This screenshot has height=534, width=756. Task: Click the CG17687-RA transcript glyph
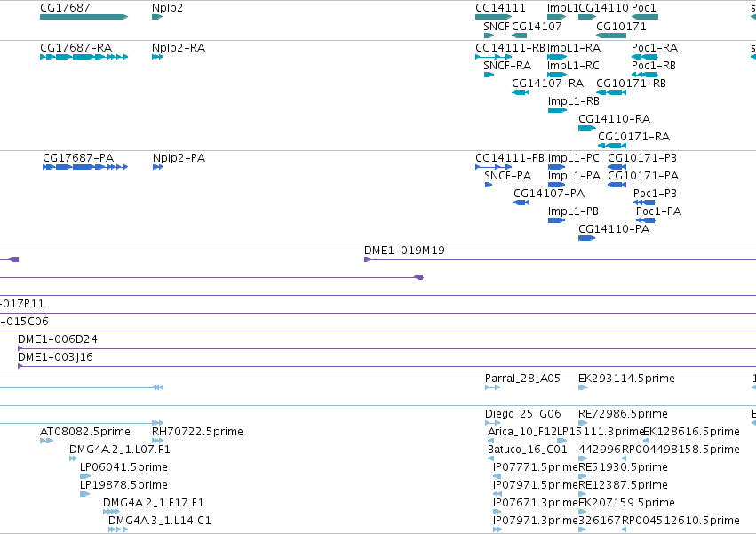coord(84,57)
